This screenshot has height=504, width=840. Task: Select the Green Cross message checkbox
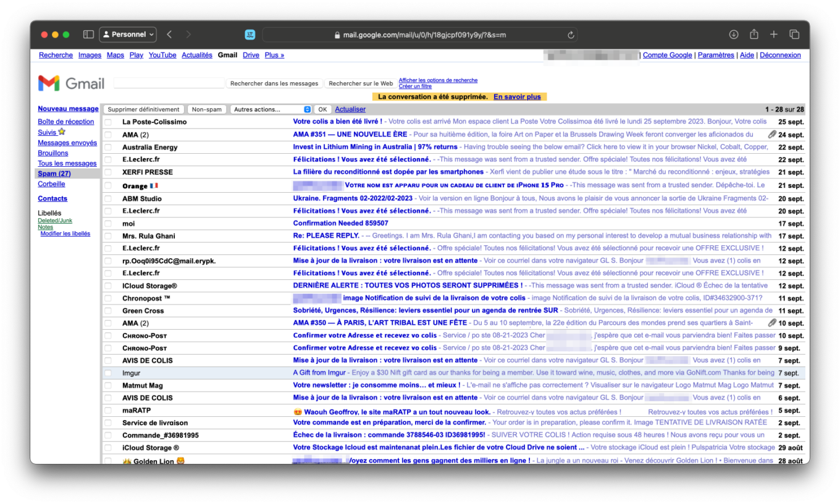(x=108, y=311)
